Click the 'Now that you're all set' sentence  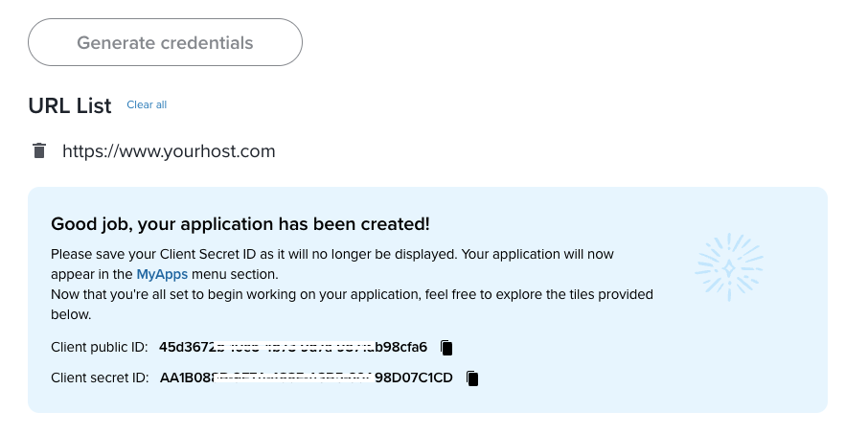pyautogui.click(x=352, y=304)
